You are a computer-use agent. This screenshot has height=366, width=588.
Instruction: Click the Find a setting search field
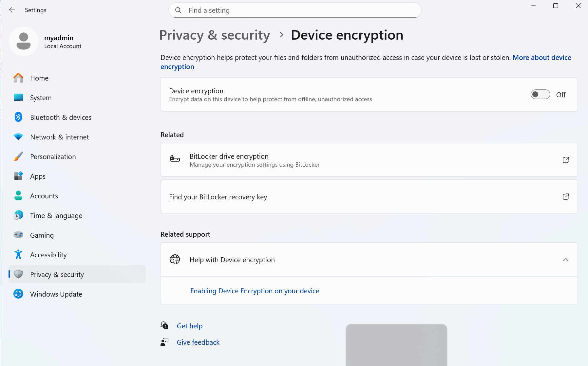[x=295, y=10]
